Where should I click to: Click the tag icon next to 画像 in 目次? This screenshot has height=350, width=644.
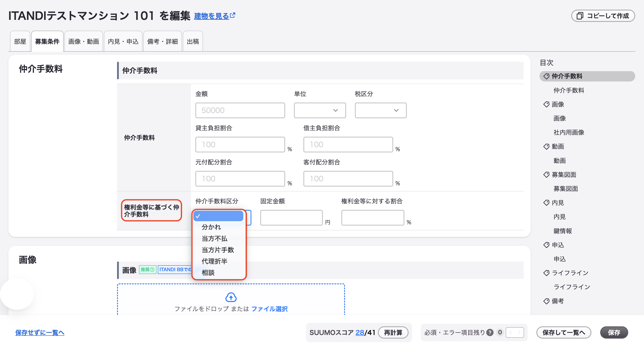(546, 104)
